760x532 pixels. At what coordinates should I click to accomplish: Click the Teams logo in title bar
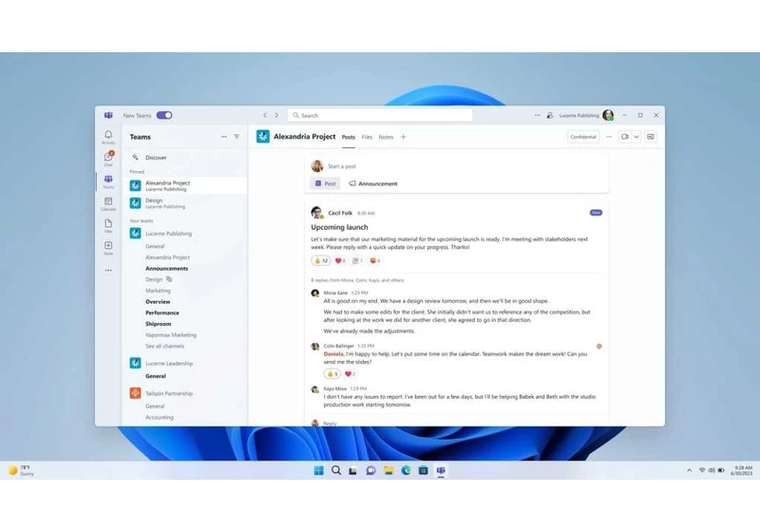coord(108,115)
